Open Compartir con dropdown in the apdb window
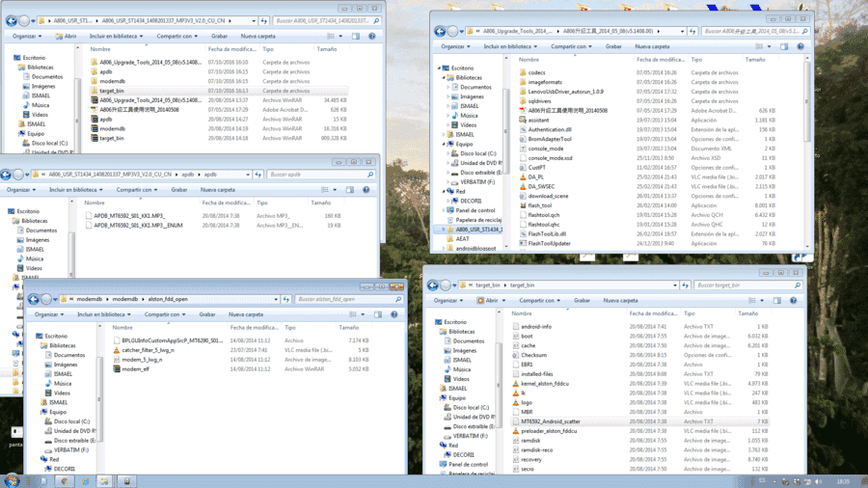868x488 pixels. click(136, 190)
